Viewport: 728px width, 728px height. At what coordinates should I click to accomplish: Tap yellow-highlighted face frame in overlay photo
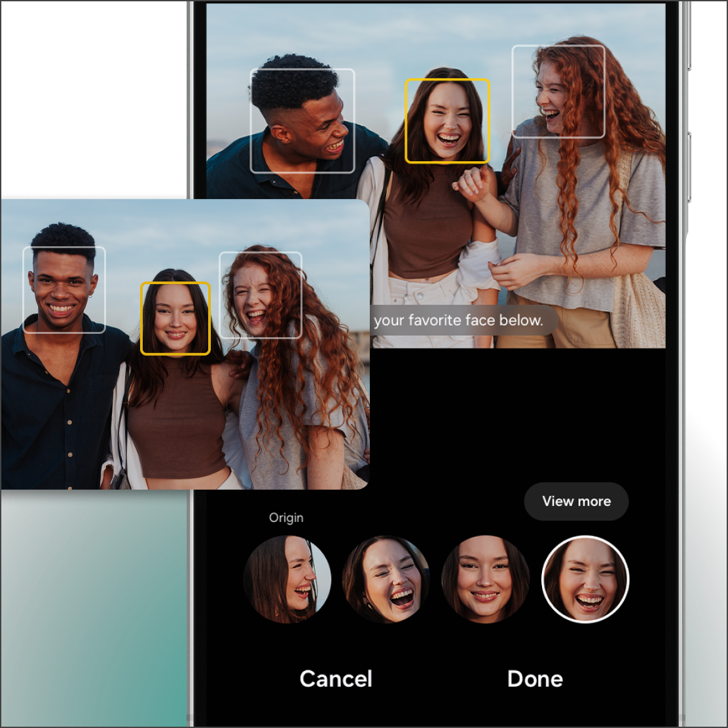[x=175, y=318]
